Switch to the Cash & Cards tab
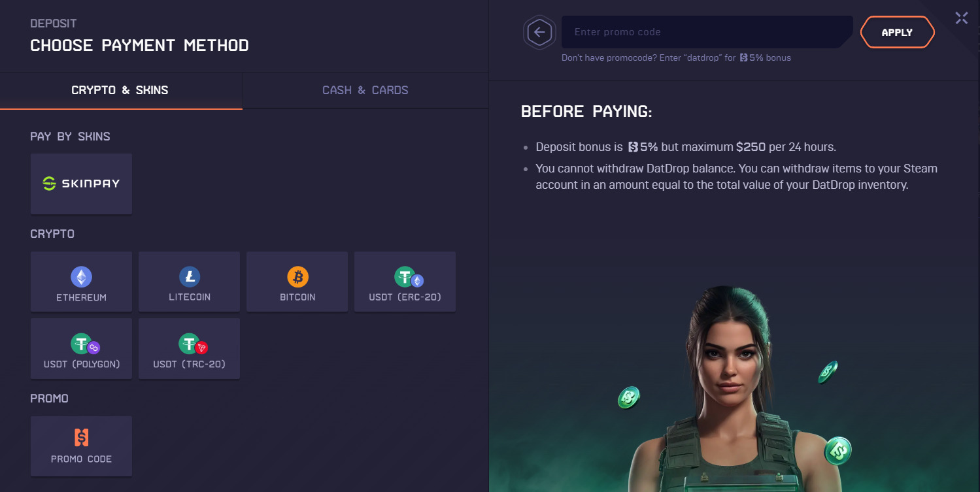The height and width of the screenshot is (492, 980). pyautogui.click(x=365, y=90)
